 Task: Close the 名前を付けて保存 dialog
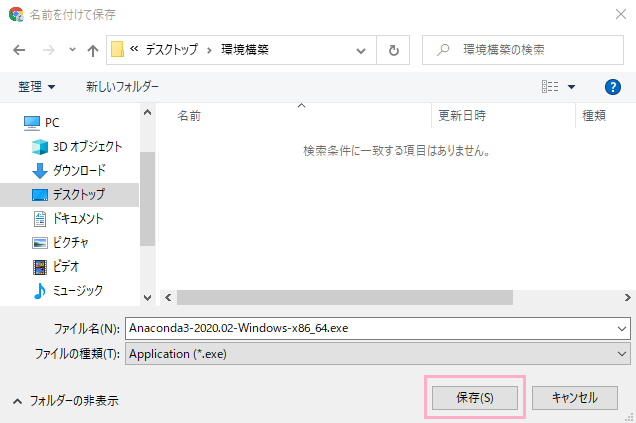621,14
